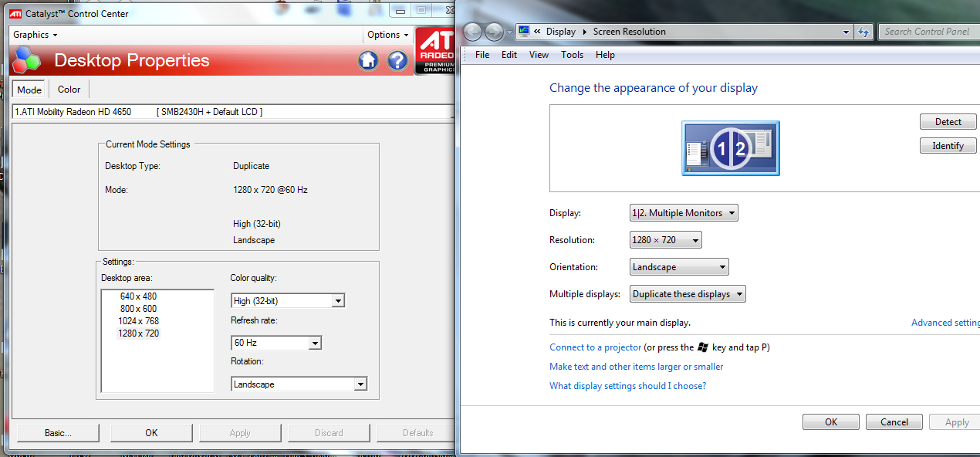Open What display settings should I choose link

point(627,386)
